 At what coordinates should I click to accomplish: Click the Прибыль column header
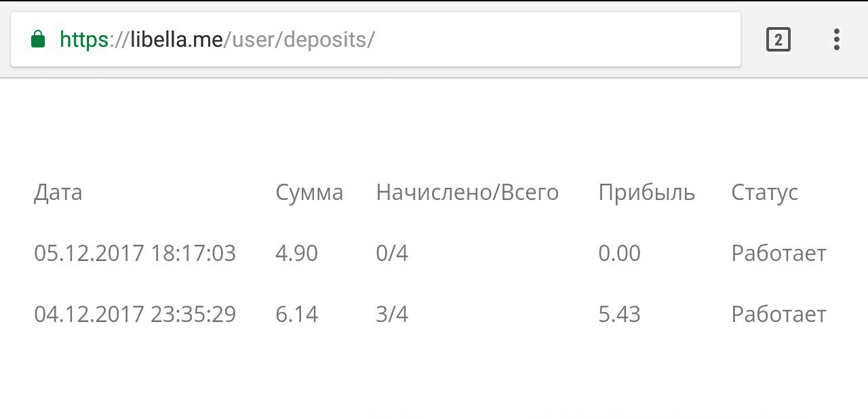(647, 193)
